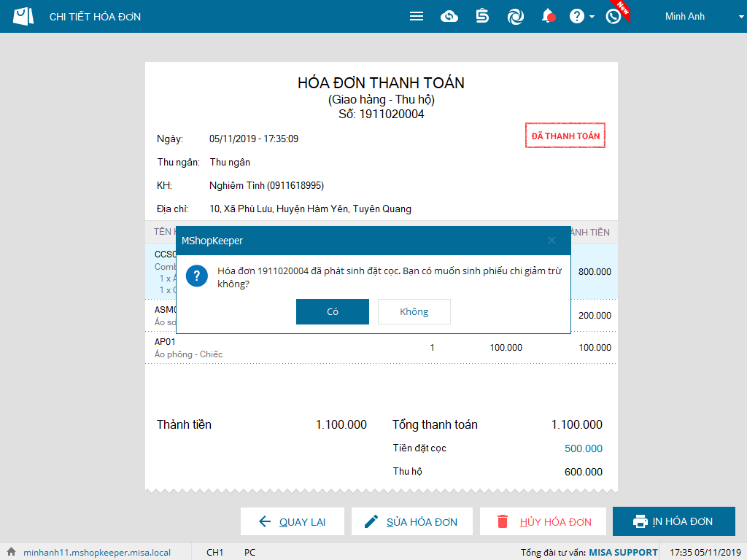Open the money stack icon
747x560 pixels.
pos(482,16)
